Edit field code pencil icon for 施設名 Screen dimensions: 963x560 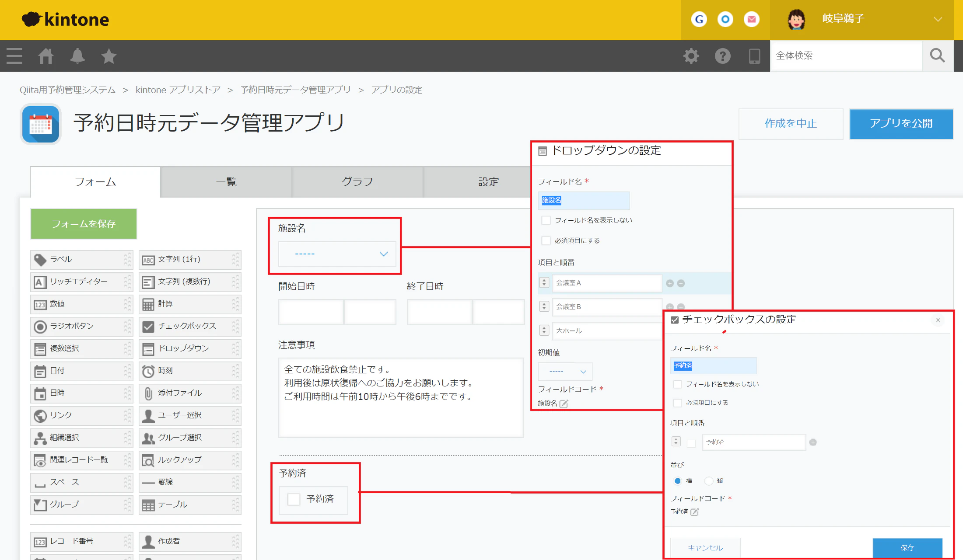[x=564, y=403]
